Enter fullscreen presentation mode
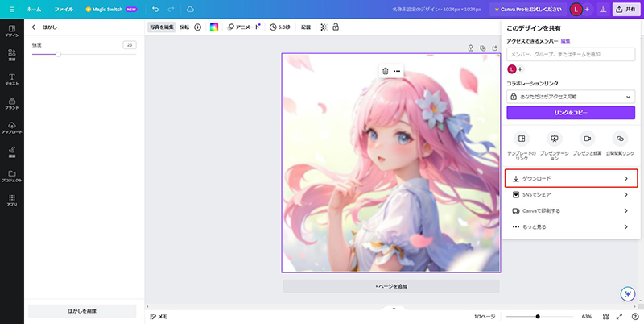 (619, 317)
